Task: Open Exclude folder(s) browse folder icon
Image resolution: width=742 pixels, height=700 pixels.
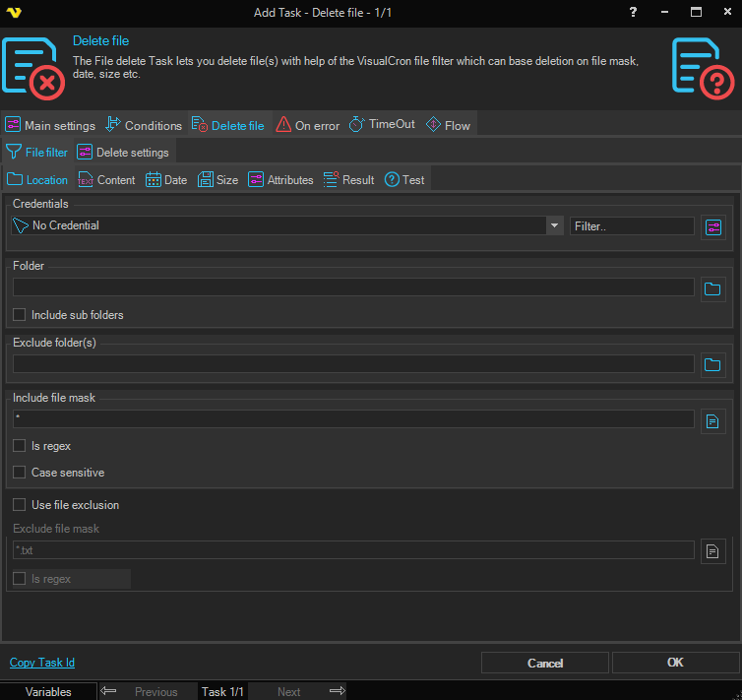Action: (x=712, y=365)
